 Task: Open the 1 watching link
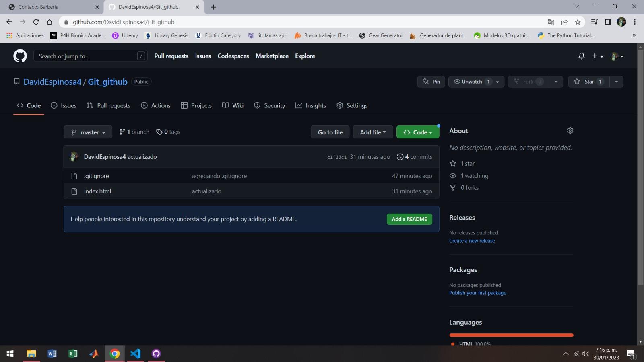469,175
